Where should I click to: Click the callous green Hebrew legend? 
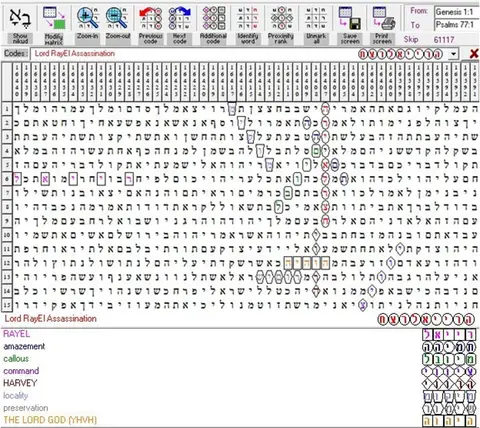[x=449, y=359]
